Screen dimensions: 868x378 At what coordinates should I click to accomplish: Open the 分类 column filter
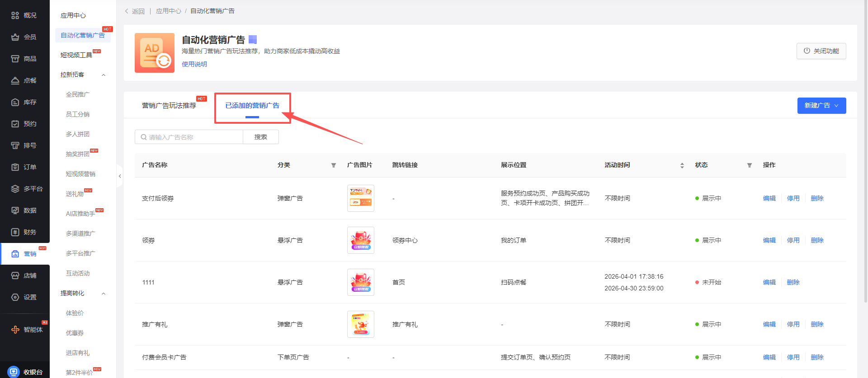(334, 165)
